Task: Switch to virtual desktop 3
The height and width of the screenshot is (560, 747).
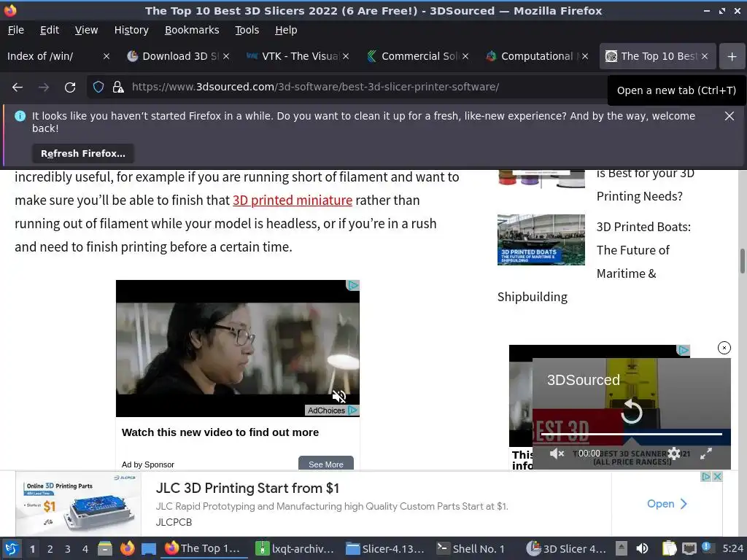Action: [x=68, y=549]
